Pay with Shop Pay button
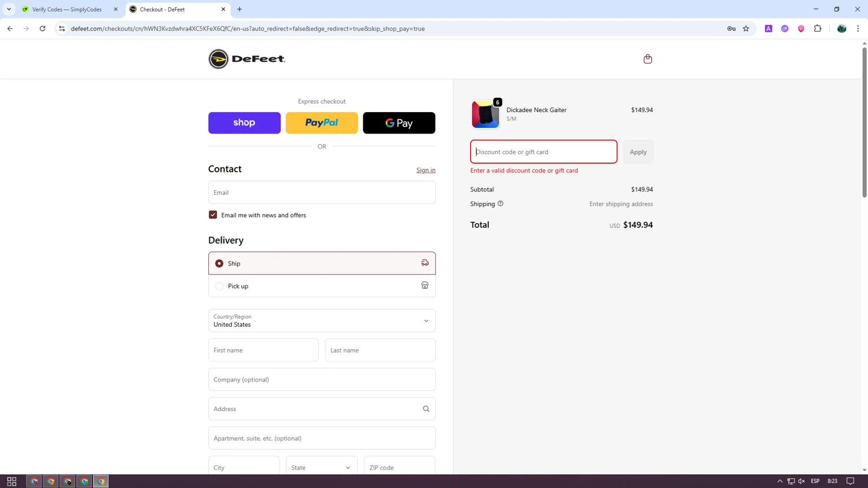The height and width of the screenshot is (488, 868). [x=244, y=123]
